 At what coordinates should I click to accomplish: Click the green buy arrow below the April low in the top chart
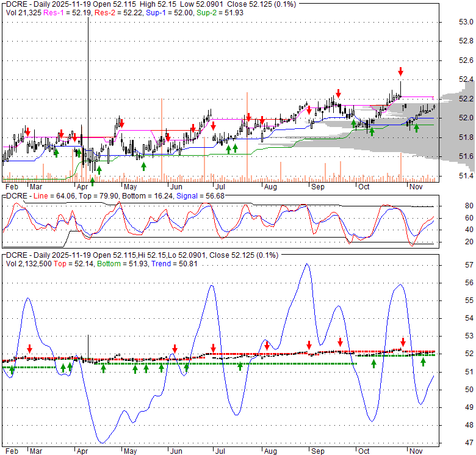point(93,181)
